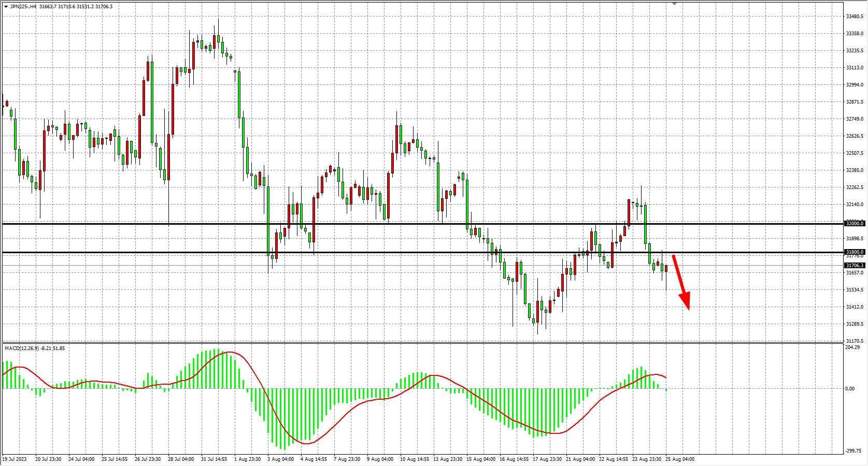
Task: Select the red downward arrow drawing
Action: point(682,283)
